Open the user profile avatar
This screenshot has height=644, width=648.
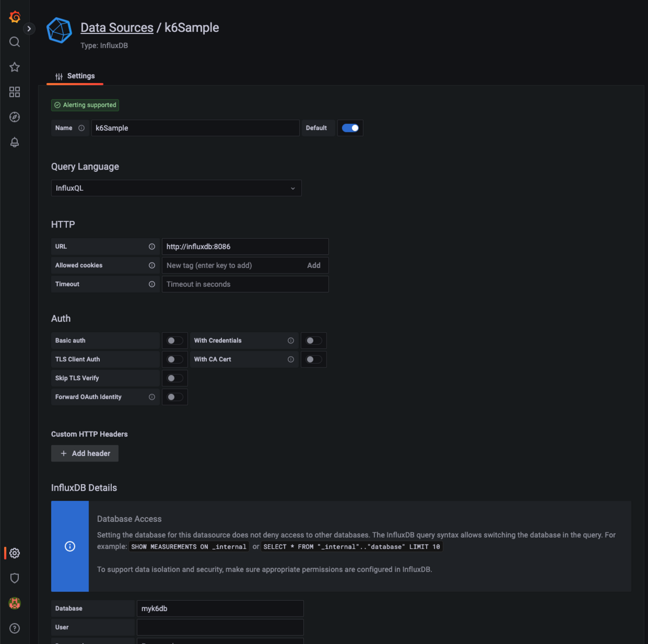pyautogui.click(x=15, y=603)
